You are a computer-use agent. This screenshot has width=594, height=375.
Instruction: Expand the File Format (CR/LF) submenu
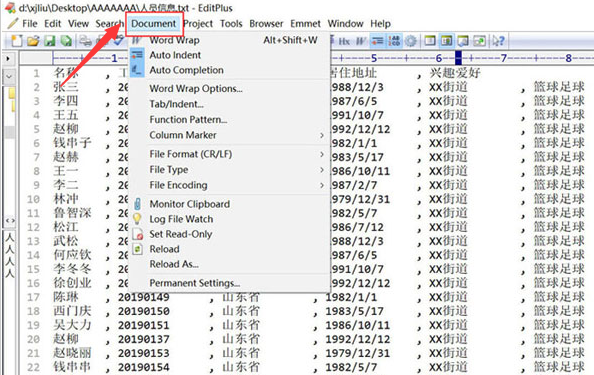229,154
